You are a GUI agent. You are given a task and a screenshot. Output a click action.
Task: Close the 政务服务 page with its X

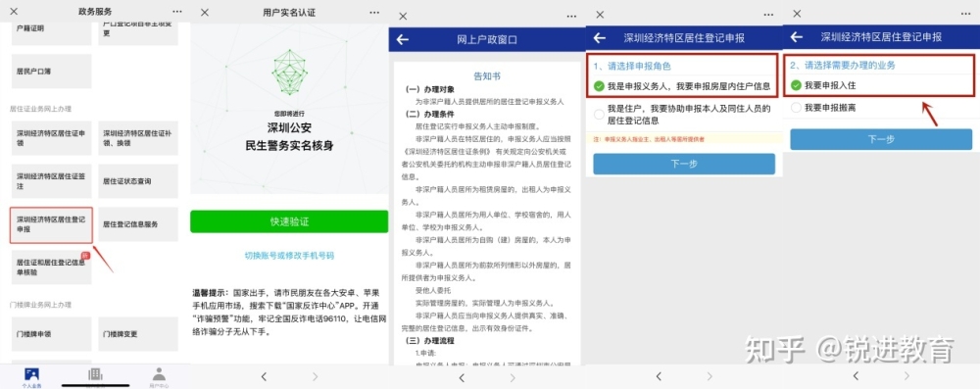[x=14, y=11]
